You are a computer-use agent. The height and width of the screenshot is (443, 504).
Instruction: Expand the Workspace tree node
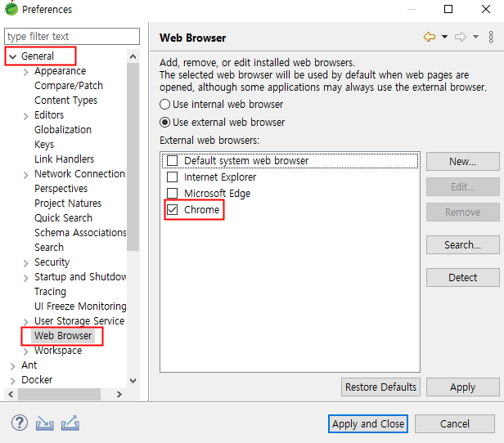coord(26,351)
